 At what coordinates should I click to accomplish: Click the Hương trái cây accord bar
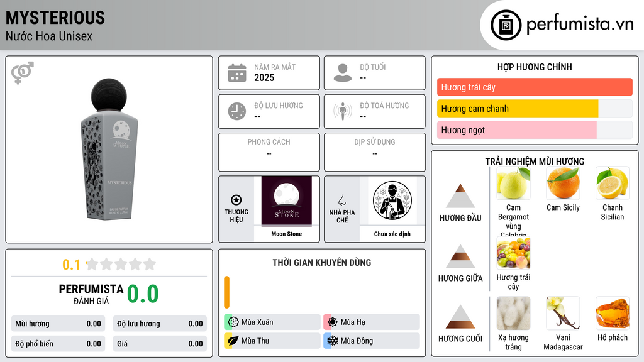point(535,87)
